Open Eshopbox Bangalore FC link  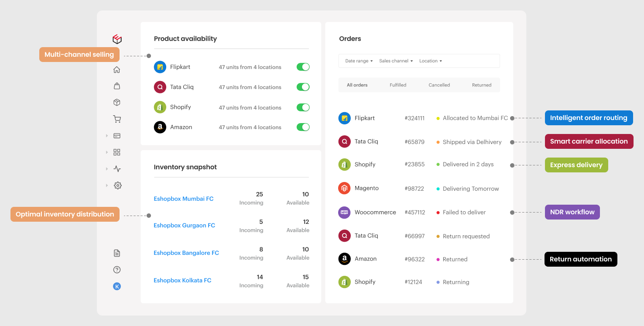186,253
